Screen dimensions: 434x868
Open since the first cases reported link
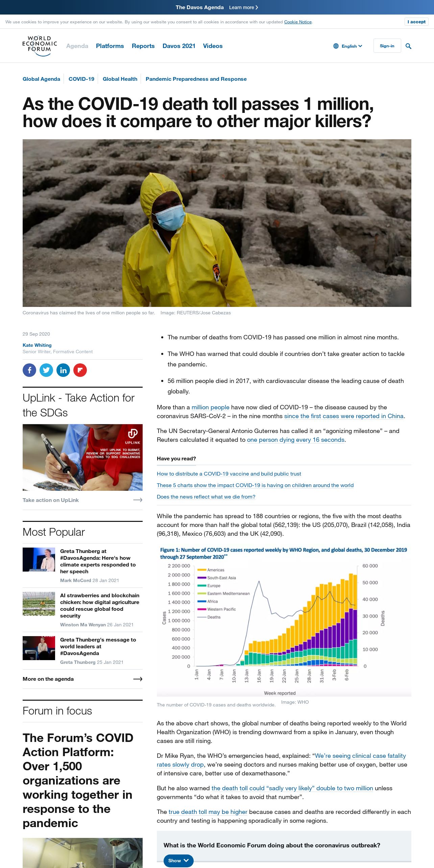(x=344, y=416)
